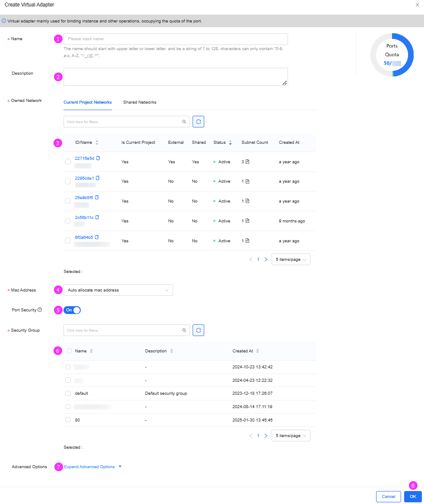This screenshot has height=504, width=424.
Task: Select network 25e9b5f5 radio button
Action: click(x=68, y=201)
